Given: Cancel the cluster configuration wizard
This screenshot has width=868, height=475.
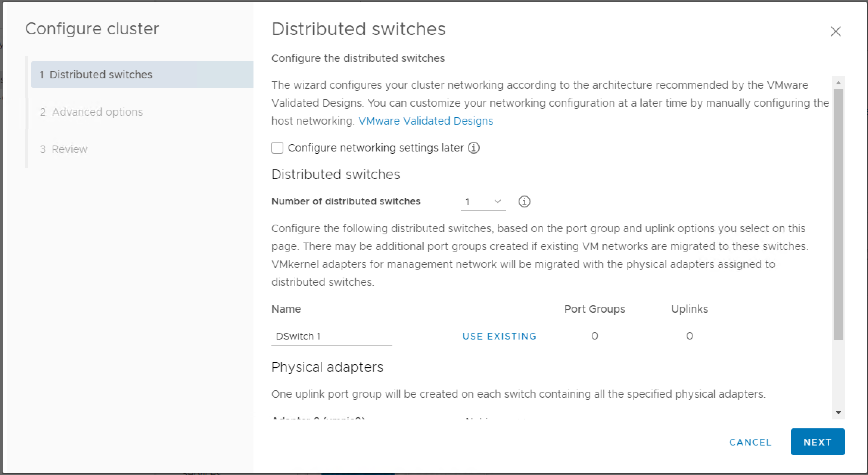Looking at the screenshot, I should 750,442.
